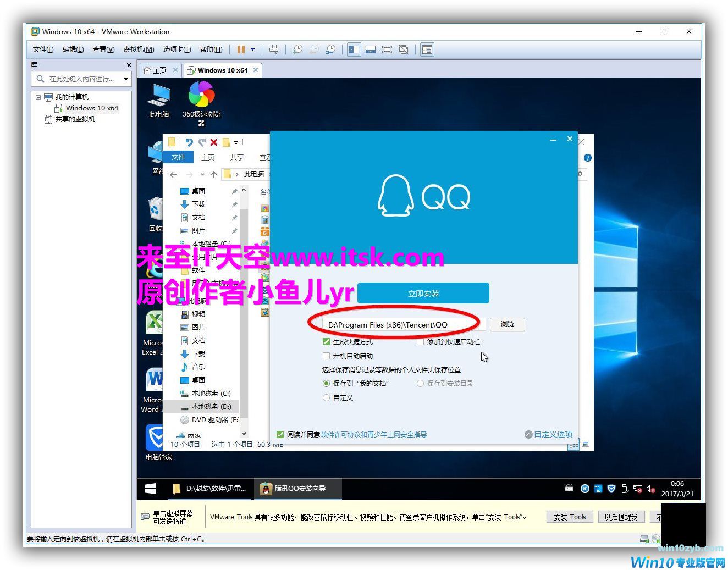Check 添加到快速启动栏 checkbox
The height and width of the screenshot is (570, 728).
coord(421,342)
